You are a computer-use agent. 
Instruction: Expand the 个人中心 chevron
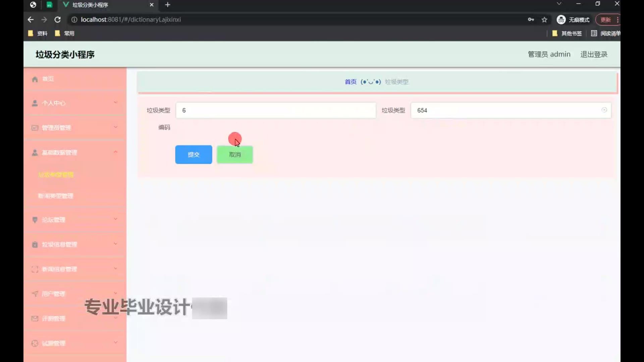(x=115, y=103)
